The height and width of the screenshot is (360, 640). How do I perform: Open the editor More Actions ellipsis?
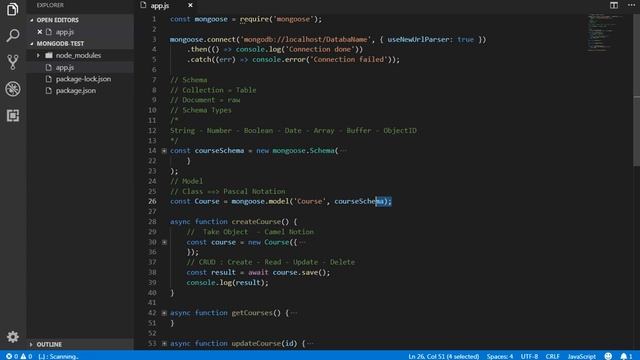click(x=631, y=5)
